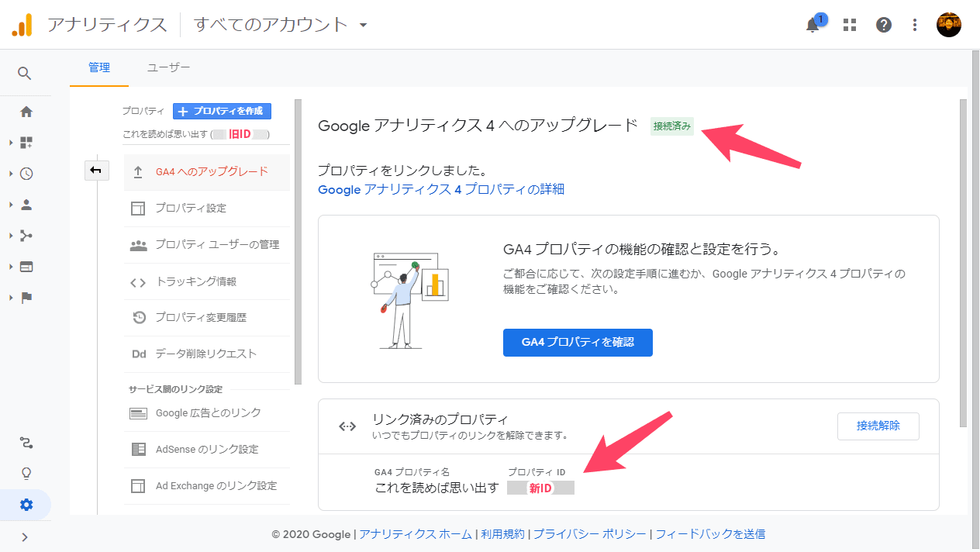The width and height of the screenshot is (980, 552).
Task: Open the Behavior page layout icon
Action: 26,267
